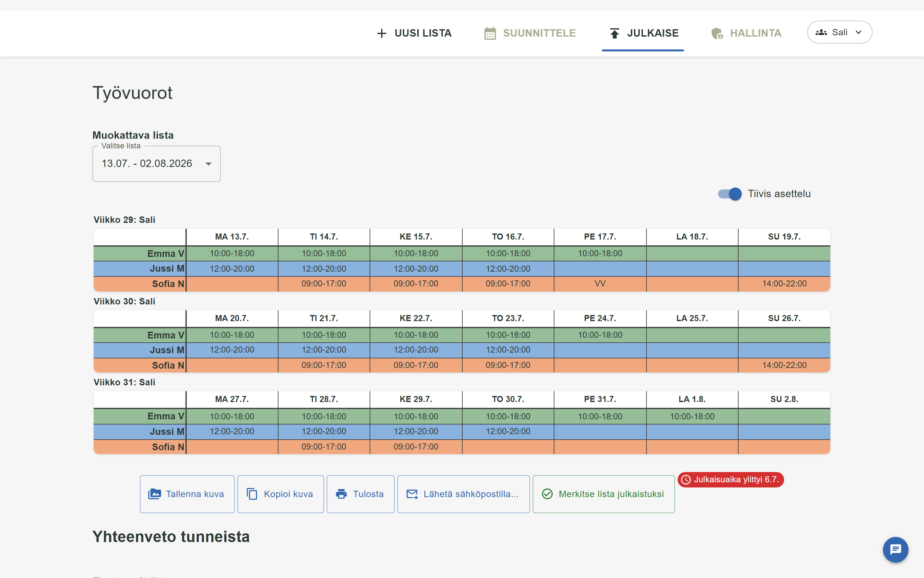Click the Yhteenveto tunneista heading
Image resolution: width=924 pixels, height=578 pixels.
point(171,537)
